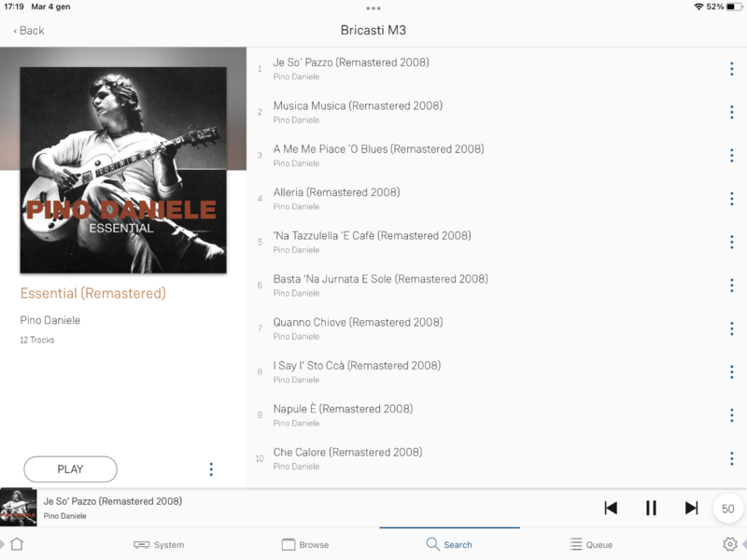Adjust the volume indicator showing 50
This screenshot has height=560, width=747.
tap(727, 509)
